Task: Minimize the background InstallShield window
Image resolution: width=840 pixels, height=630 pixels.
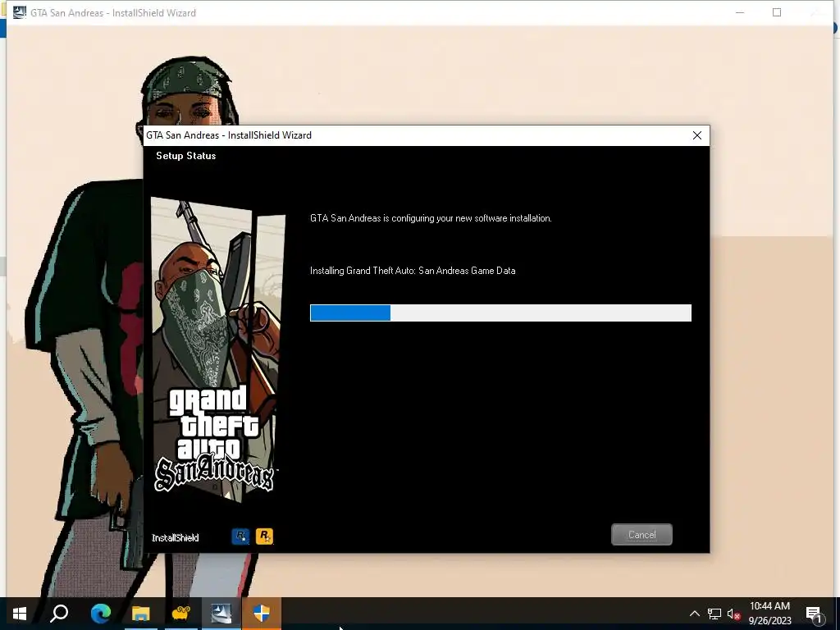Action: [x=740, y=12]
